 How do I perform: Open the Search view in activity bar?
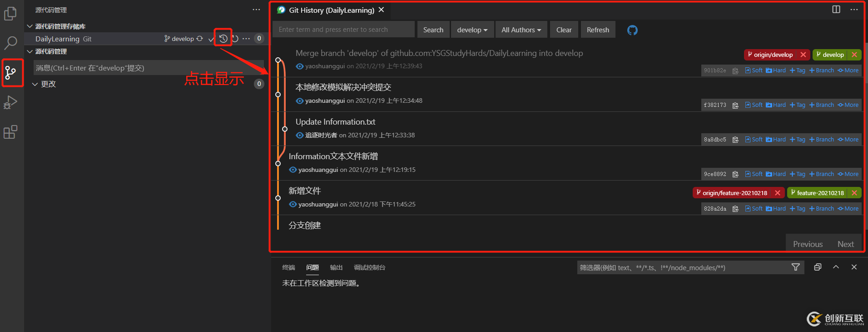click(x=10, y=43)
